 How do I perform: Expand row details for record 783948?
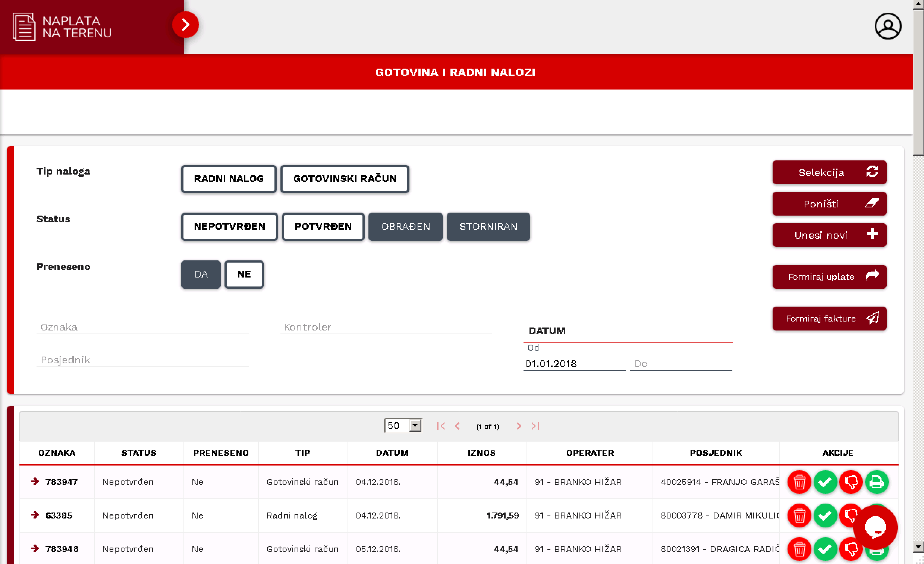coord(35,549)
